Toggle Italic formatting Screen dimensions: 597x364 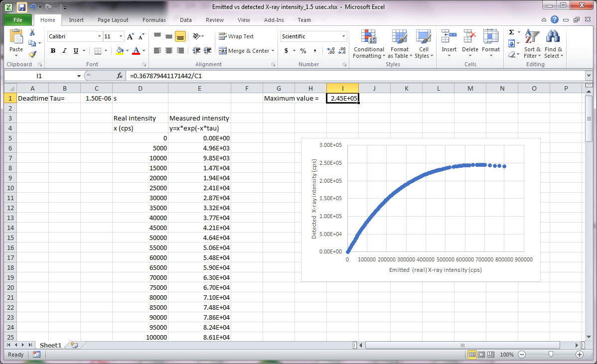[x=64, y=51]
